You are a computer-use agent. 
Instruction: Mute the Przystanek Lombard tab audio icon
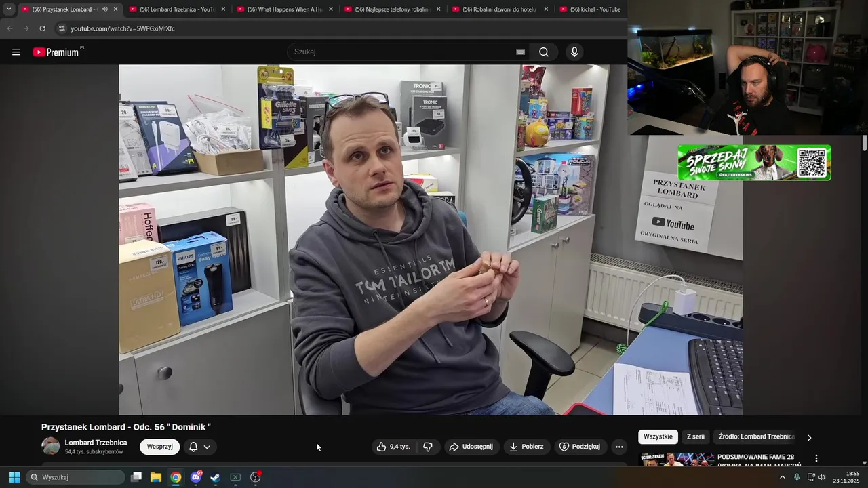click(104, 9)
